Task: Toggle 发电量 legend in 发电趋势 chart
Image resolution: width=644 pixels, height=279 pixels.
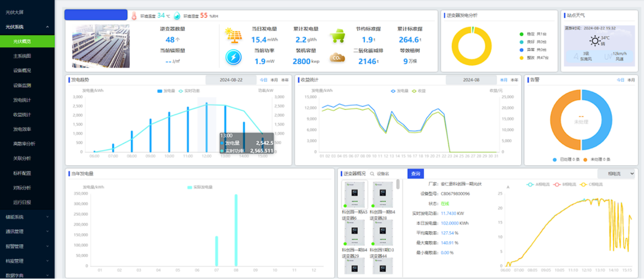Action: (x=166, y=91)
